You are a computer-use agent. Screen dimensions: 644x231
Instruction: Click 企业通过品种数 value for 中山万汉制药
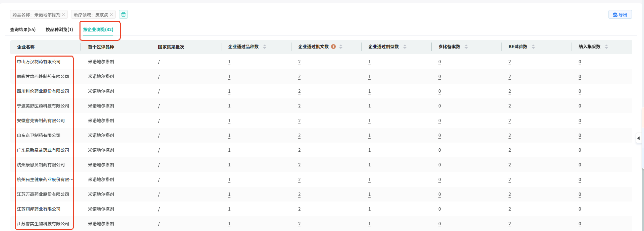(x=229, y=62)
